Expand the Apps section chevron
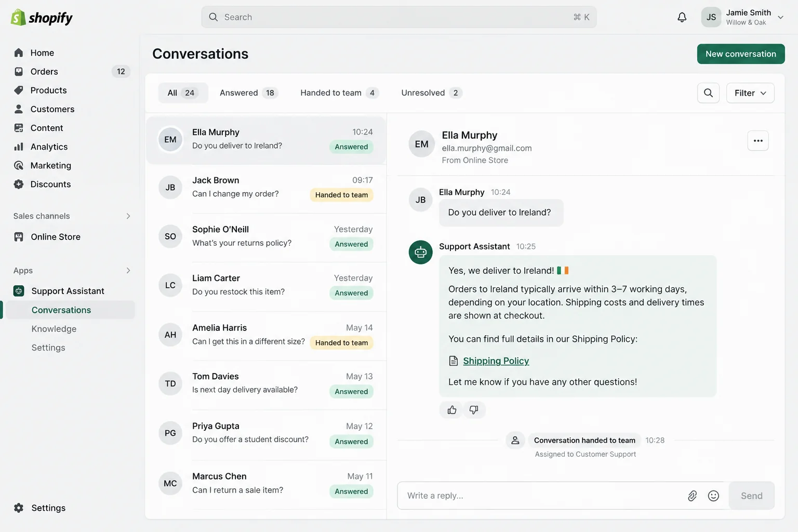Image resolution: width=798 pixels, height=532 pixels. point(128,270)
